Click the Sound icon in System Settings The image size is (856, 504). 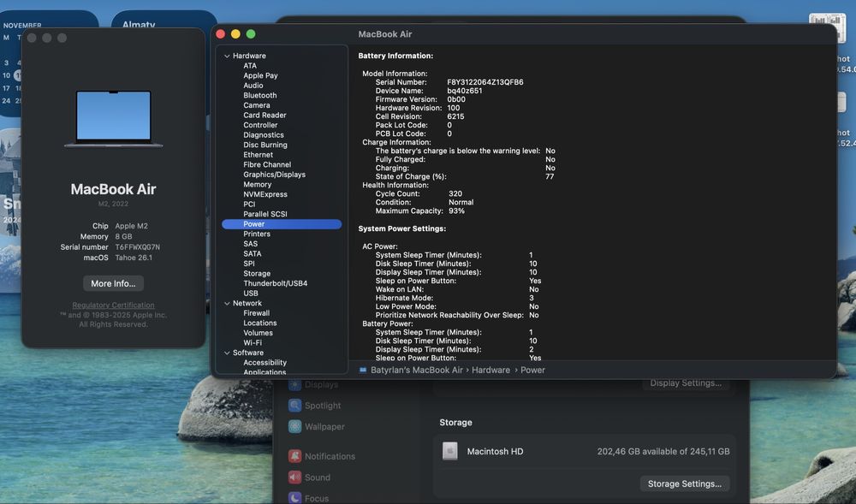click(x=294, y=477)
